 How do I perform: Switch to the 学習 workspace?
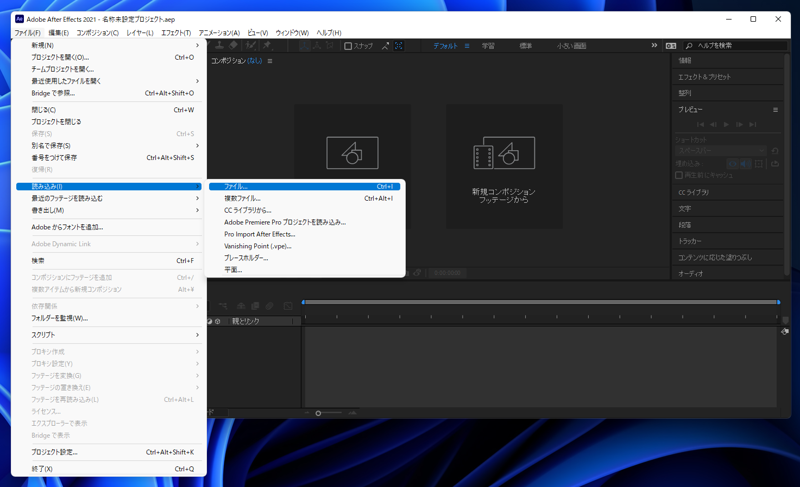coord(488,46)
